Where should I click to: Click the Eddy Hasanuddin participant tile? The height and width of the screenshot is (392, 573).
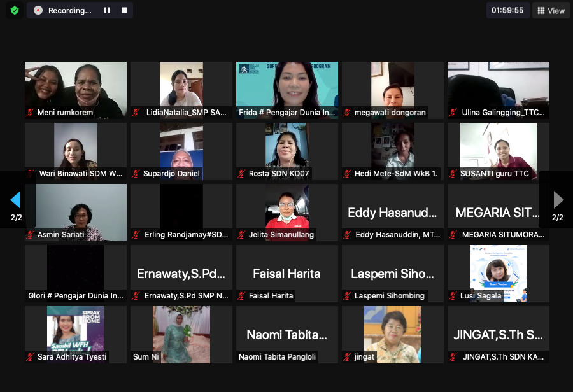(392, 212)
